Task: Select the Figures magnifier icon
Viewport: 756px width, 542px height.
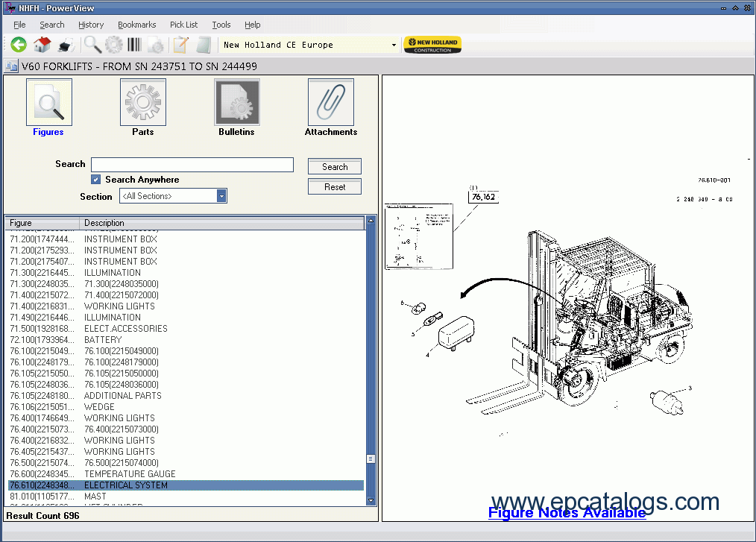Action: coord(49,102)
